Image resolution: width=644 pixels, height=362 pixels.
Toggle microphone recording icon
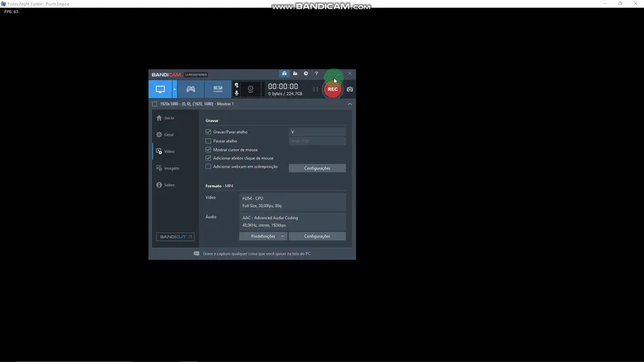coord(237,93)
